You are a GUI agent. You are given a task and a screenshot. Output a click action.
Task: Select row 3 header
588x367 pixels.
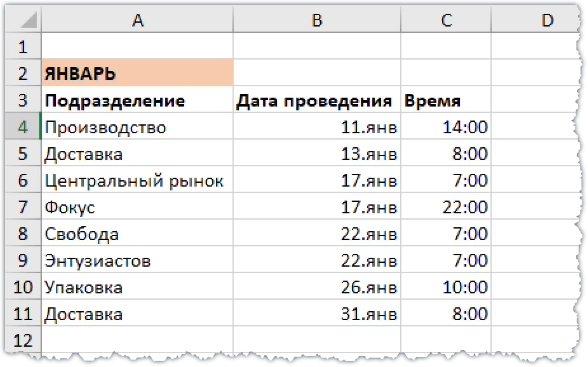pyautogui.click(x=22, y=100)
